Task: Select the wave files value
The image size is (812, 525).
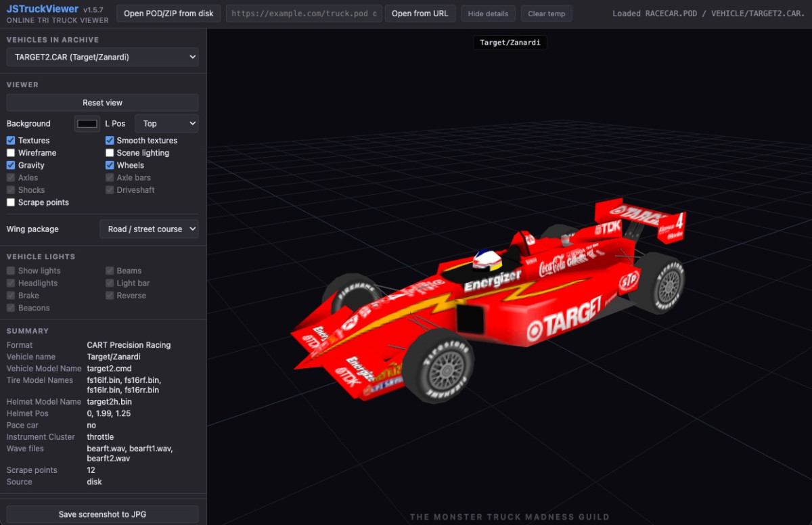Action: coord(130,453)
